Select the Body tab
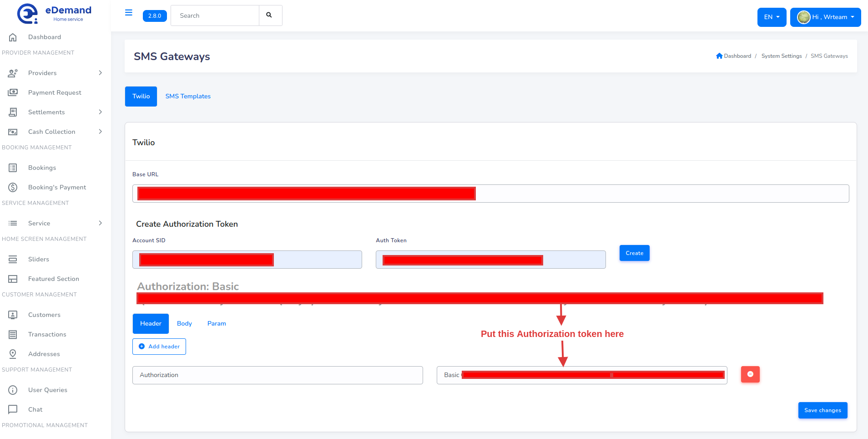This screenshot has width=868, height=439. [184, 324]
